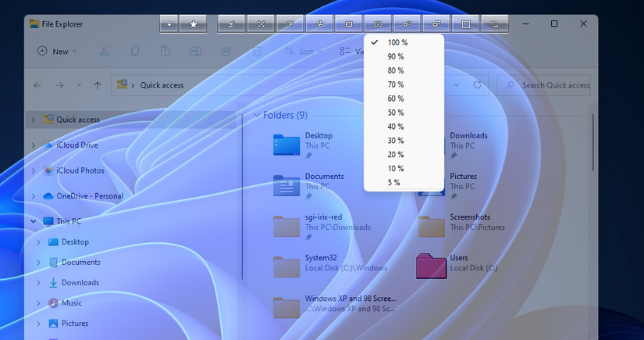Click the overlapping-windows title button with arrow
This screenshot has width=644, height=340.
click(x=436, y=24)
